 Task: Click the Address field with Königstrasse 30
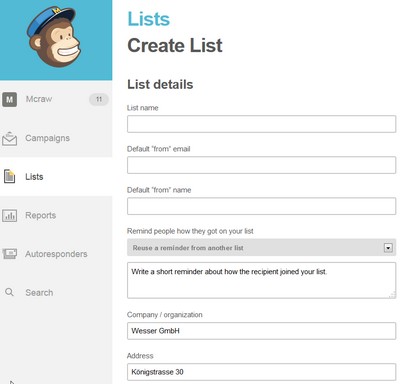pyautogui.click(x=261, y=372)
